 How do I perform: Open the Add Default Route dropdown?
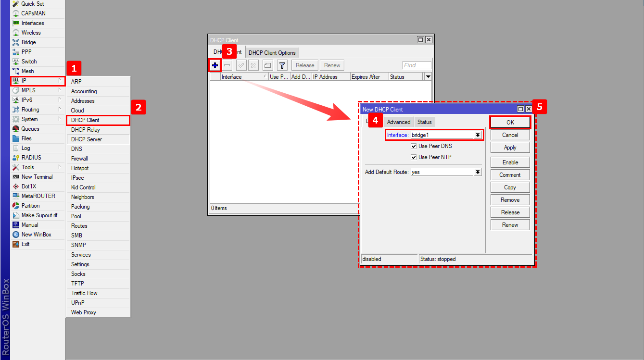coord(478,172)
